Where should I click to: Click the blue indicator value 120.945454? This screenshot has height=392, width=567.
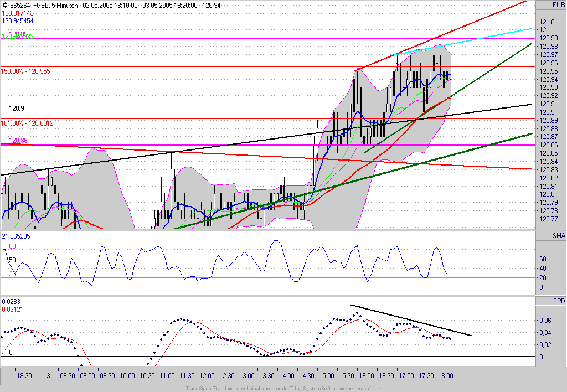point(18,21)
